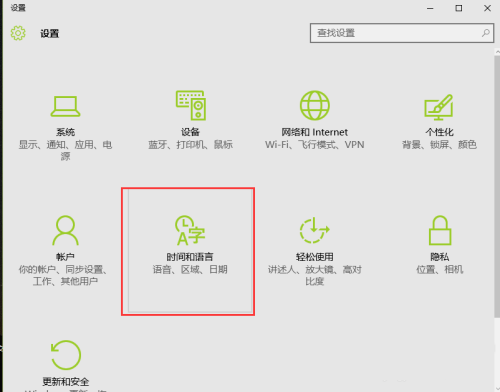Click the 时间和语言 label
Screen dimensions: 500x392
pos(190,257)
